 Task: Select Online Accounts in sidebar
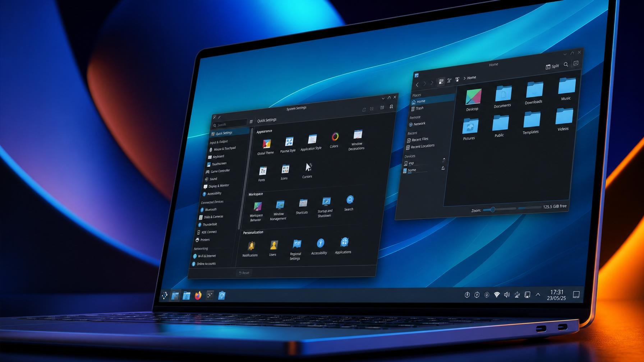tap(204, 264)
